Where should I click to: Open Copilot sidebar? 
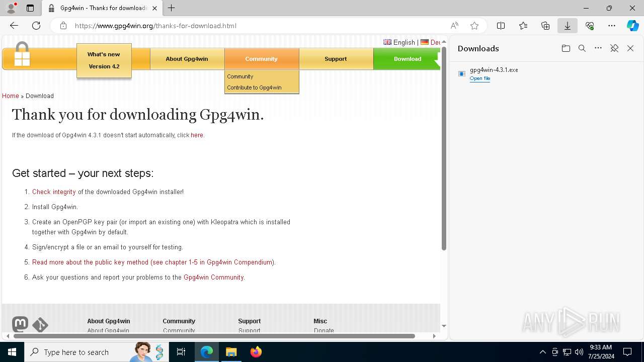633,26
